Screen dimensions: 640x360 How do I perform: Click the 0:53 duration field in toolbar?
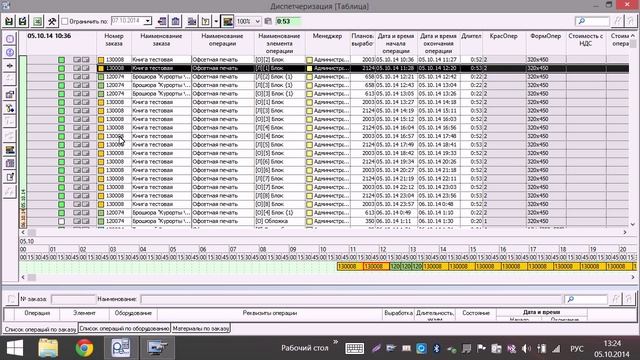(288, 21)
